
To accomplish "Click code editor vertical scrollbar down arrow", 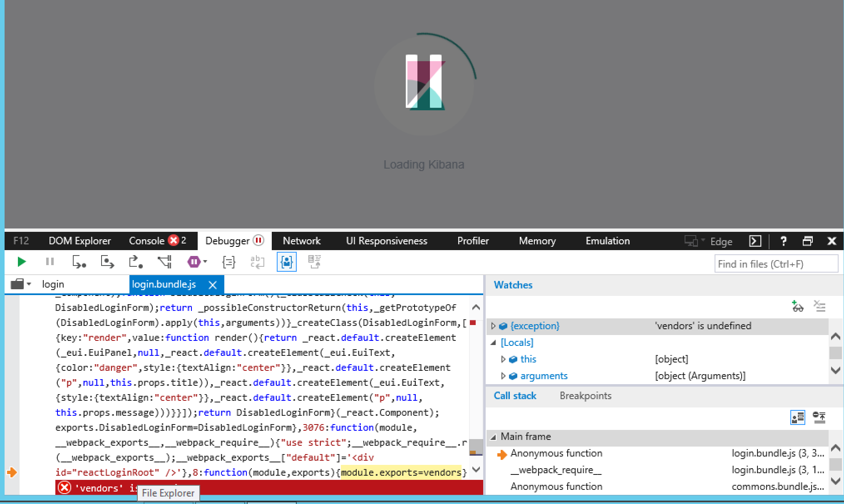I will [x=476, y=470].
